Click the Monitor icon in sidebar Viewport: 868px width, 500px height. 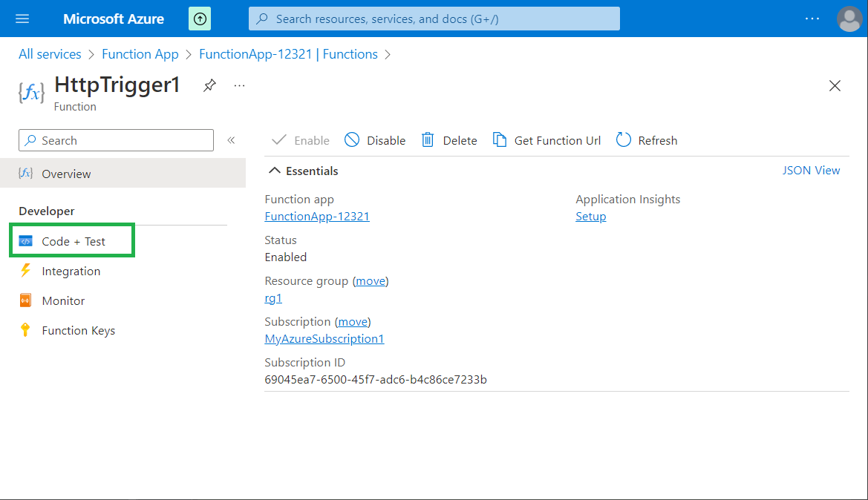pyautogui.click(x=25, y=300)
